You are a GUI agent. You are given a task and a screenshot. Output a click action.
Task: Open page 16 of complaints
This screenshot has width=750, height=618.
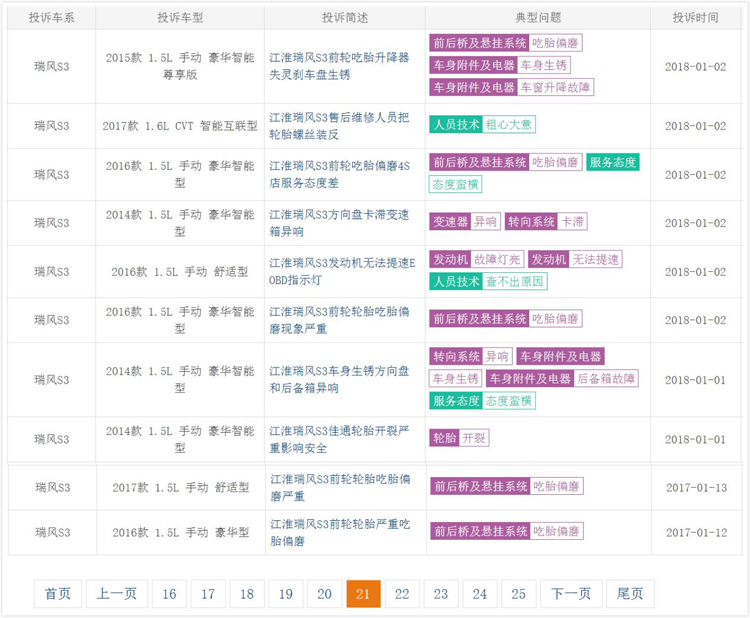coord(169,594)
